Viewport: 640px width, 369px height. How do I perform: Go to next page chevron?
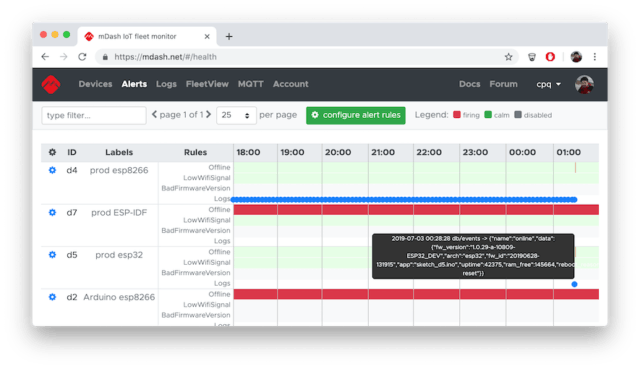pos(209,115)
